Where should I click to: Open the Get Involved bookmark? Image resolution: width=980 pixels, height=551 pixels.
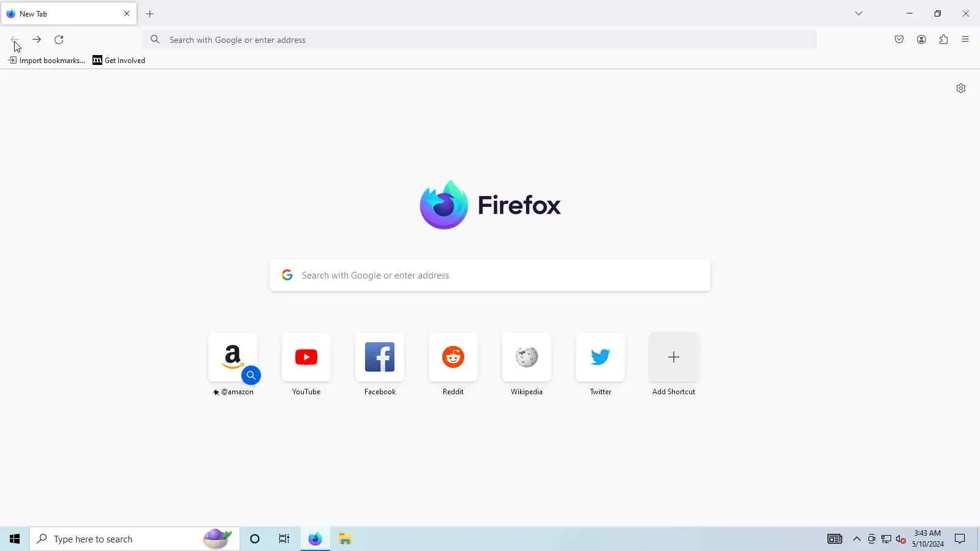pos(119,60)
